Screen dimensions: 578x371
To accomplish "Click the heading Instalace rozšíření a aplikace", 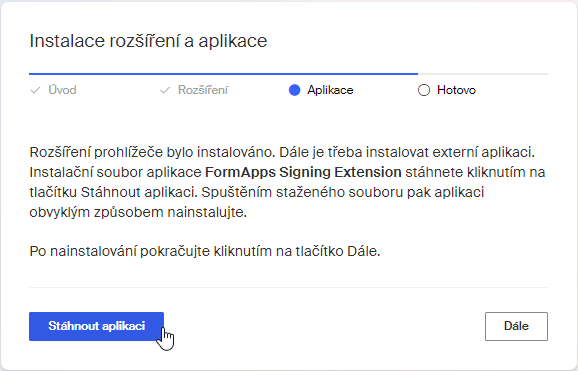I will click(x=148, y=41).
